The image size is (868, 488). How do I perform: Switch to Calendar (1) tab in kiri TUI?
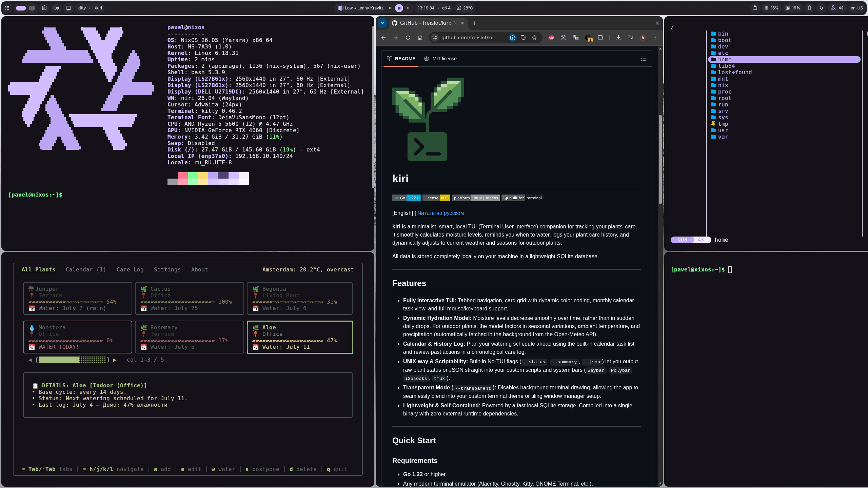click(x=86, y=269)
